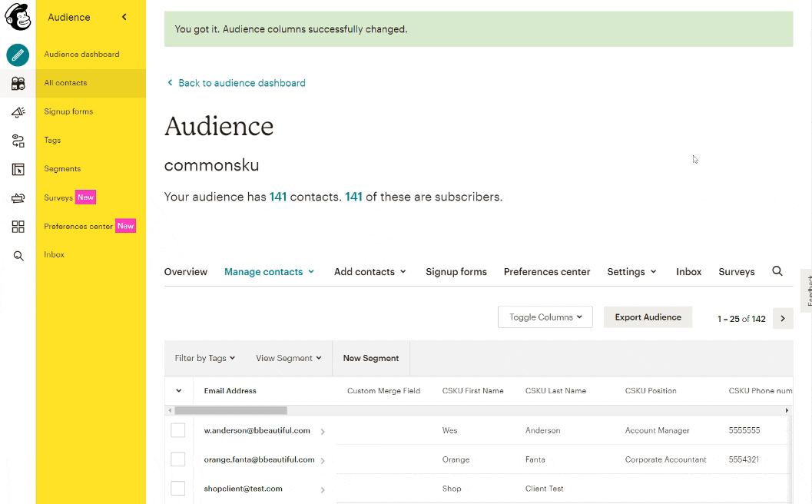Expand the Filter by Tags dropdown
The width and height of the screenshot is (812, 504).
[204, 358]
